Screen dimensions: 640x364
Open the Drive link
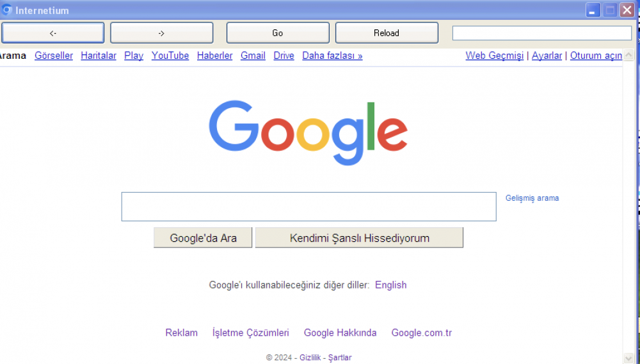tap(284, 56)
